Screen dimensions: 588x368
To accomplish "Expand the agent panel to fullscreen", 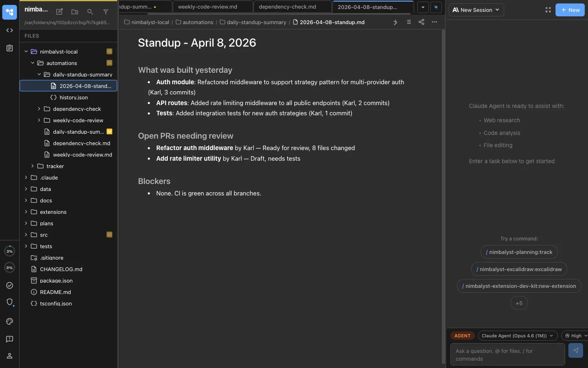I will click(x=548, y=10).
